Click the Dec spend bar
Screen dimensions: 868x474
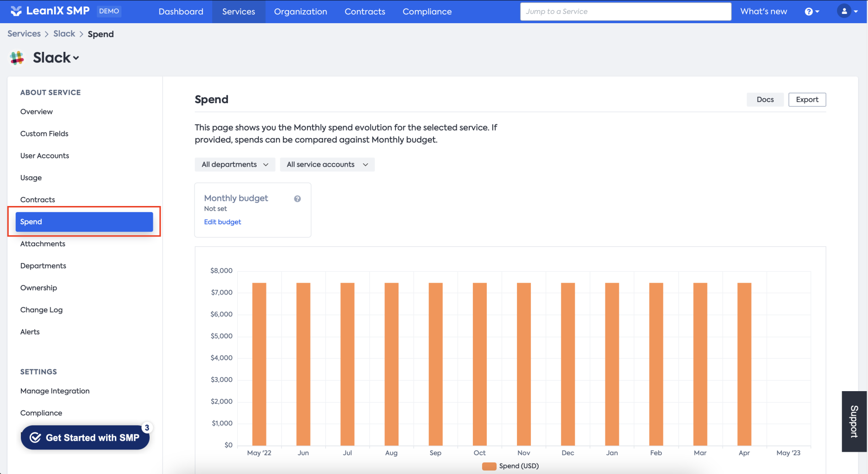tap(568, 364)
